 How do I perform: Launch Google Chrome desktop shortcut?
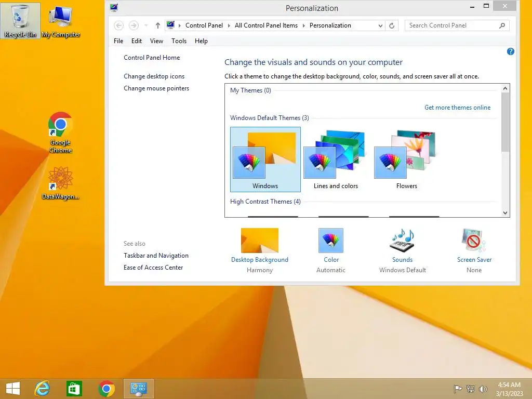(60, 132)
